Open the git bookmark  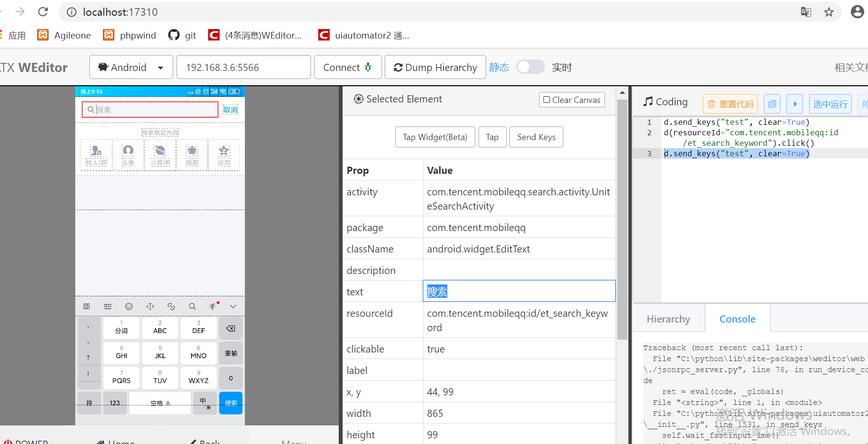[182, 35]
